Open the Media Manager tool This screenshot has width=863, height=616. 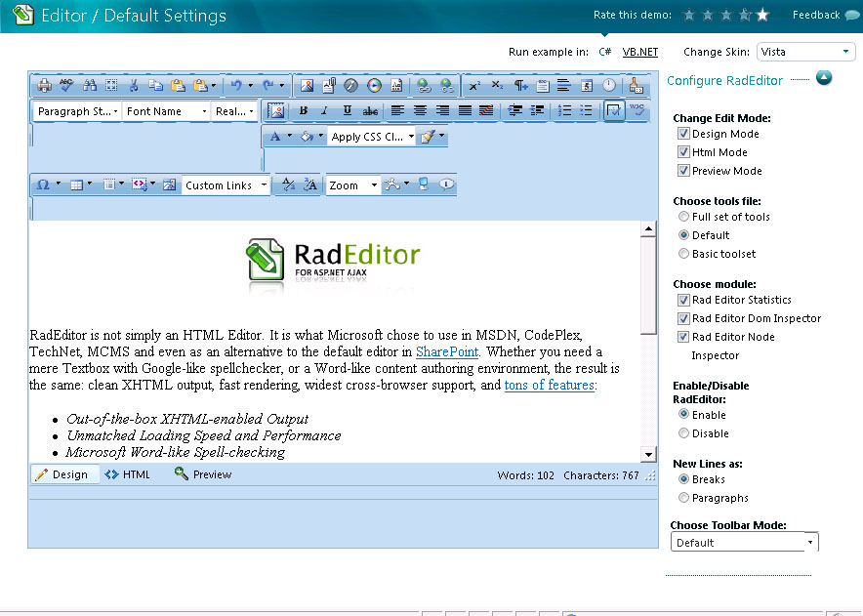tap(374, 85)
